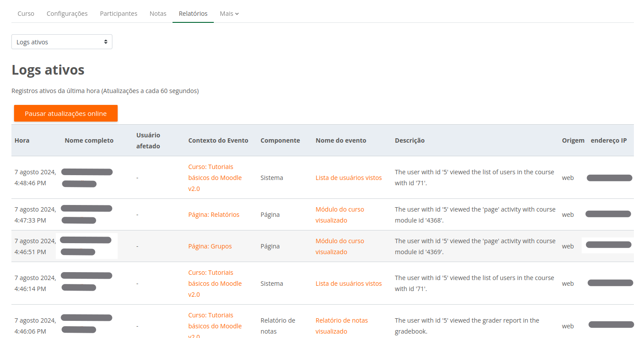
Task: Open the 'Módulo do curso visualizado' event for Página: Relatórios
Action: [340, 214]
